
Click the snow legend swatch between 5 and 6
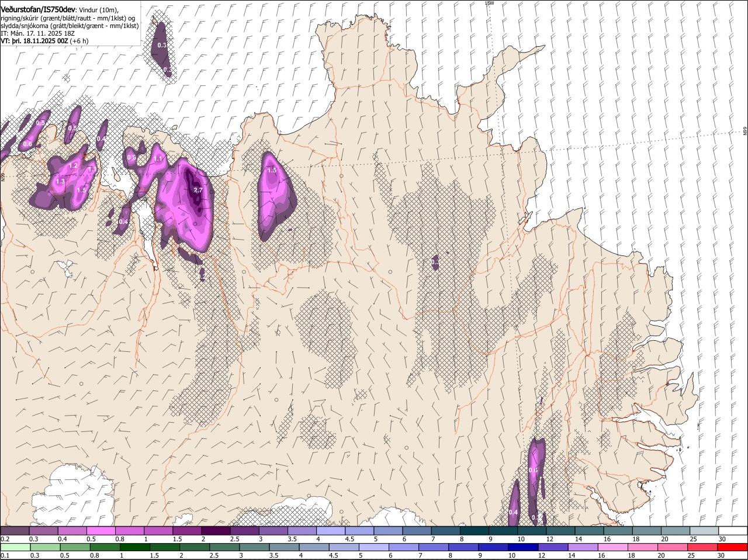coord(388,530)
